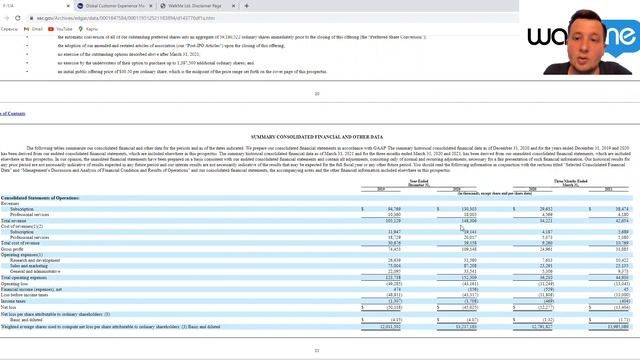Click the site lock icon
The height and width of the screenshot is (360, 640).
[31, 18]
